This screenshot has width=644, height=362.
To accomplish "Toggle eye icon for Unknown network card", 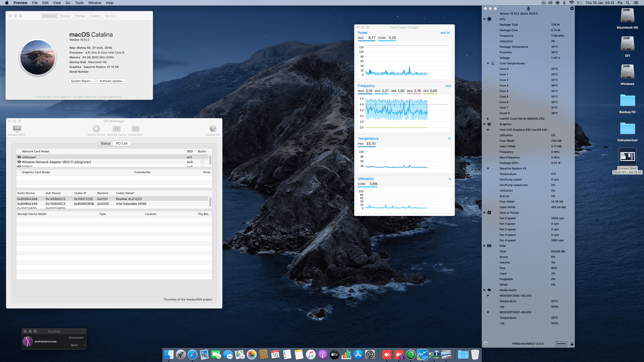I will click(x=19, y=157).
